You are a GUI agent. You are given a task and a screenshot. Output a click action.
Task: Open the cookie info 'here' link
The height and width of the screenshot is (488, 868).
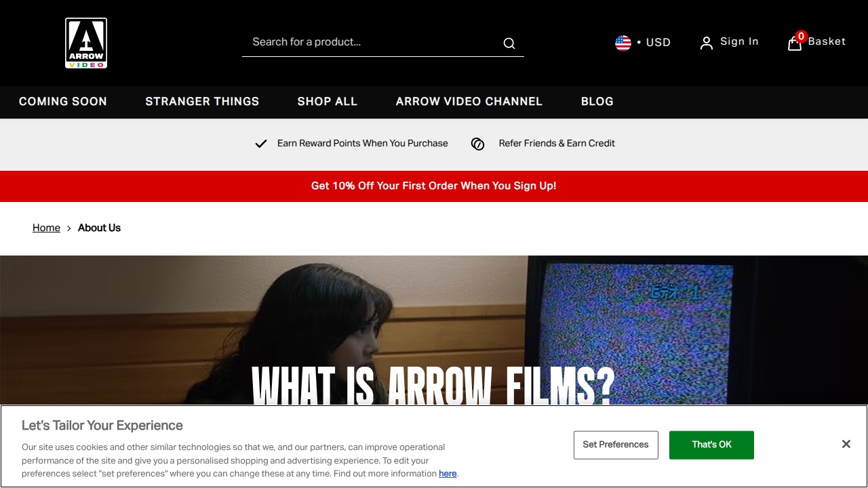(x=448, y=474)
